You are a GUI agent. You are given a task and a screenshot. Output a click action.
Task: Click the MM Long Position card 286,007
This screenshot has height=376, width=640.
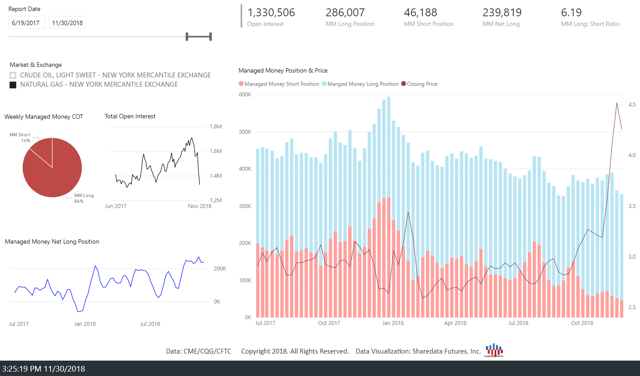pyautogui.click(x=350, y=17)
